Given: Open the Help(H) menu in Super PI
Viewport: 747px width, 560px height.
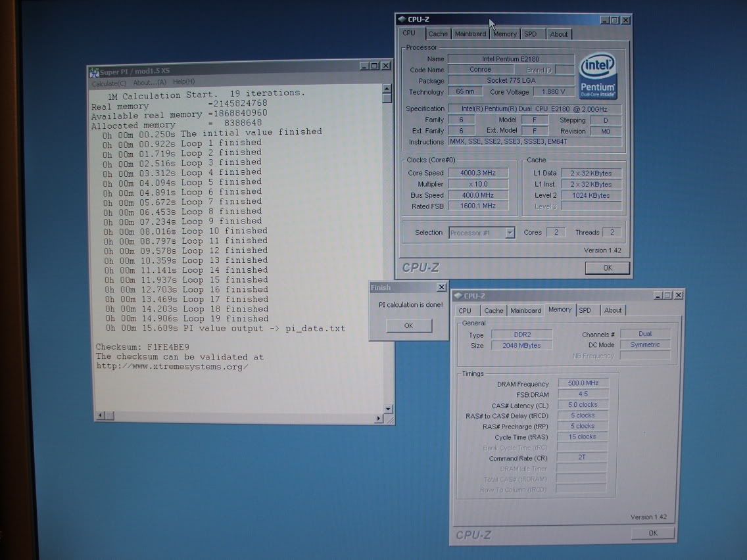Looking at the screenshot, I should pos(184,82).
